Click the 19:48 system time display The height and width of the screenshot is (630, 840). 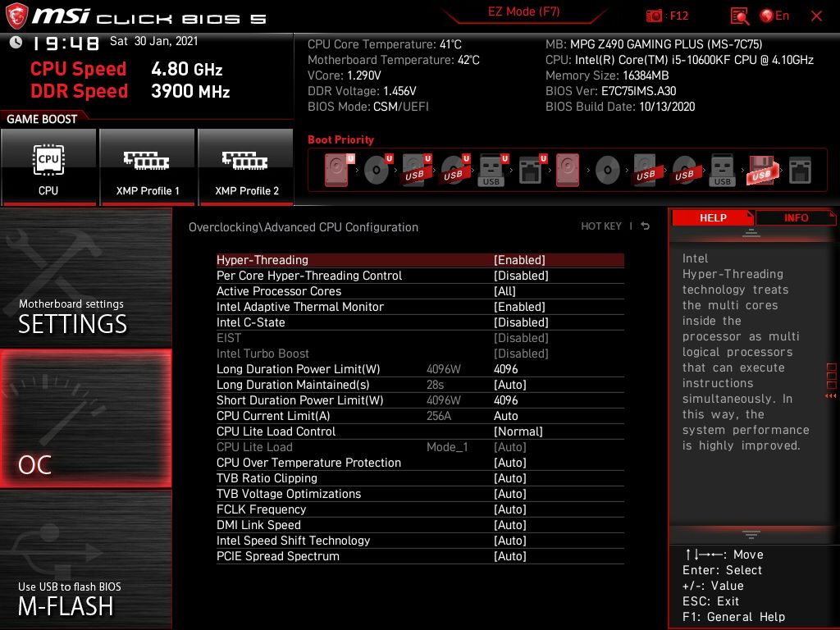[x=66, y=43]
